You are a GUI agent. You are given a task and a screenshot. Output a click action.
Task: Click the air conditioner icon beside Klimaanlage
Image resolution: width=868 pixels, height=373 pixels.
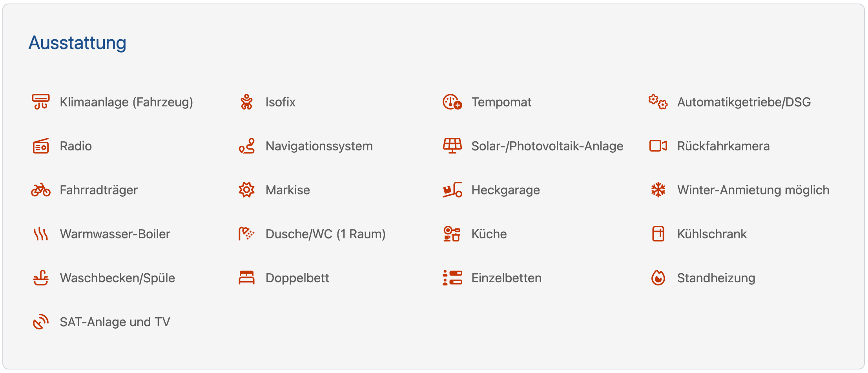tap(40, 102)
